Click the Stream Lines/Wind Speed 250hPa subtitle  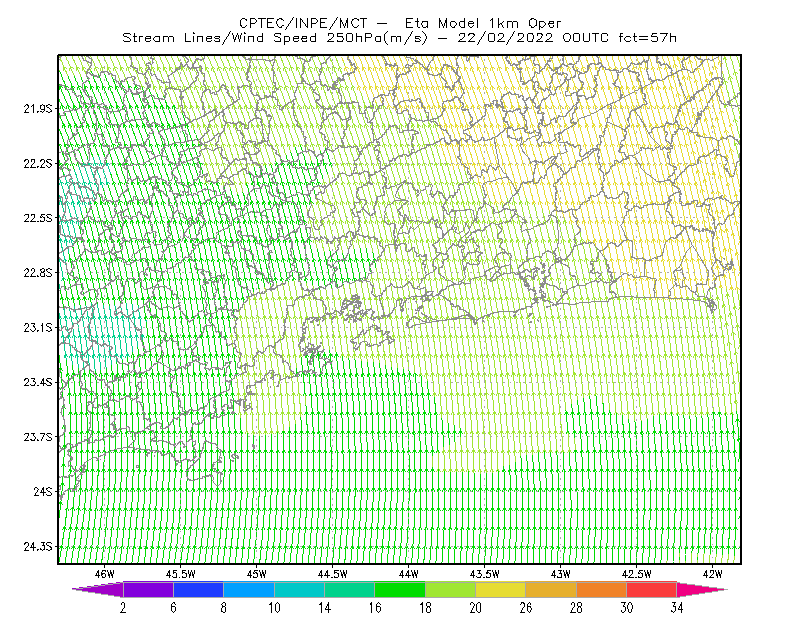coord(399,38)
